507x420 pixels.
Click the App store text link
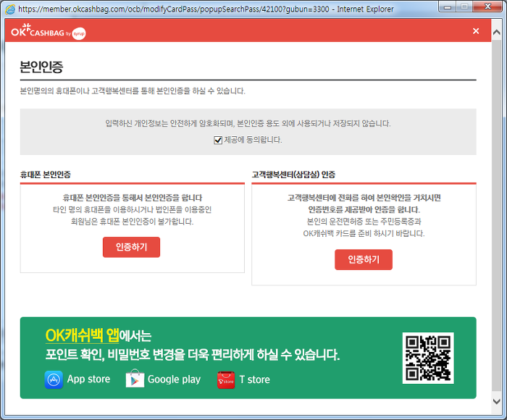click(x=88, y=379)
